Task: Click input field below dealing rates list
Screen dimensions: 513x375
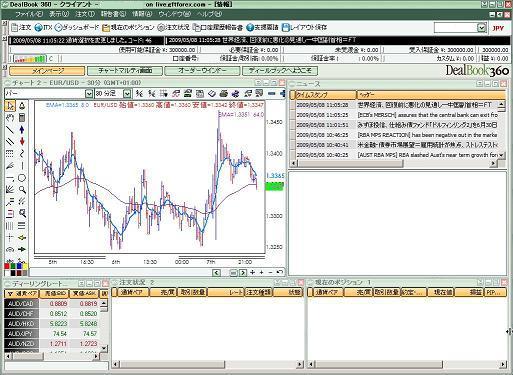Action: 56,366
